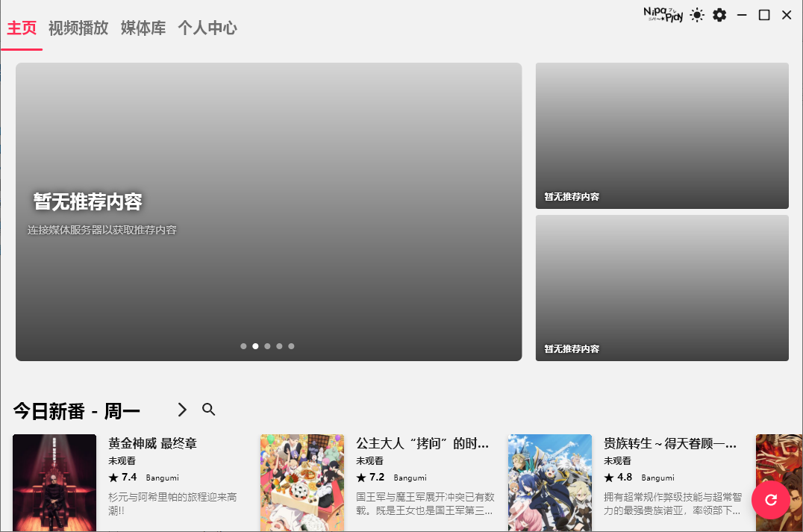Viewport: 803px width, 532px height.
Task: Switch to the 视频播放 tab
Action: click(x=78, y=28)
